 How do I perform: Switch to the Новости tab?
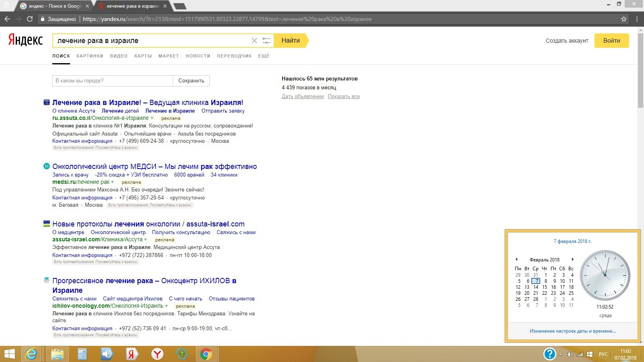coord(198,56)
